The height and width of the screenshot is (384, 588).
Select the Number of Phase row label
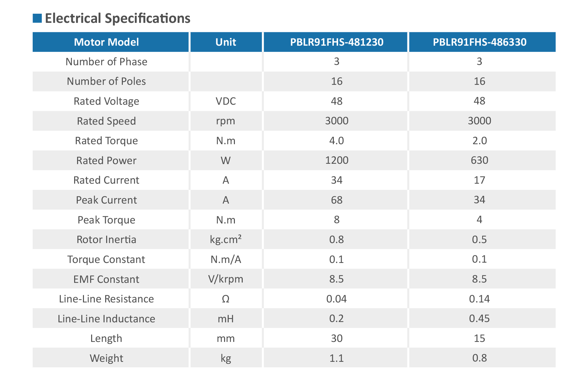point(106,62)
